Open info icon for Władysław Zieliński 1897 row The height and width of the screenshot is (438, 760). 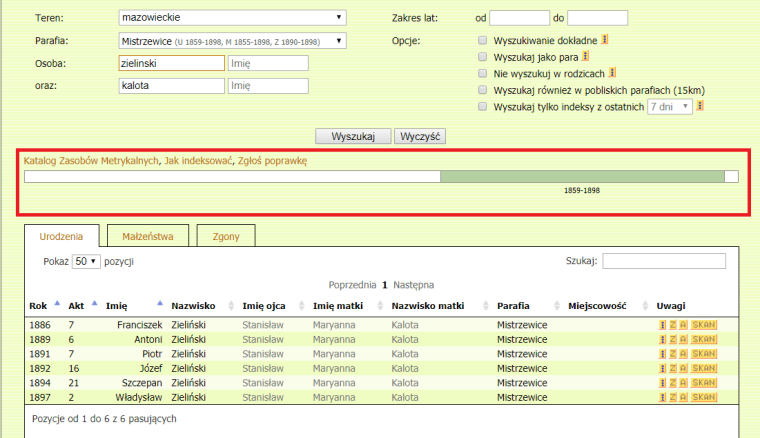coord(662,398)
